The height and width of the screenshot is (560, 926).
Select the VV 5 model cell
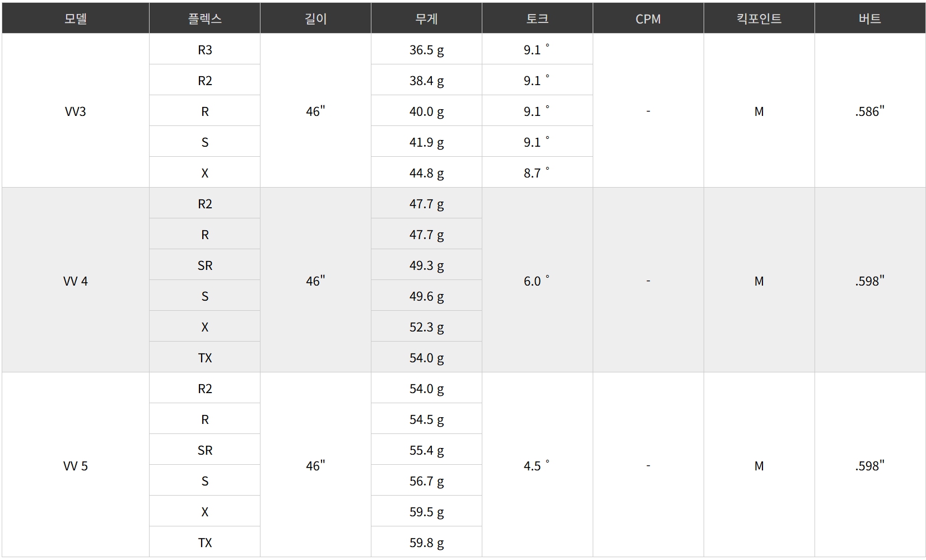coord(76,465)
